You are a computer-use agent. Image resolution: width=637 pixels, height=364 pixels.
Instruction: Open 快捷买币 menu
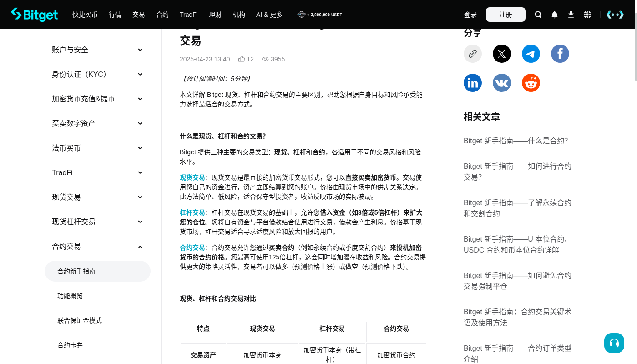pyautogui.click(x=85, y=15)
